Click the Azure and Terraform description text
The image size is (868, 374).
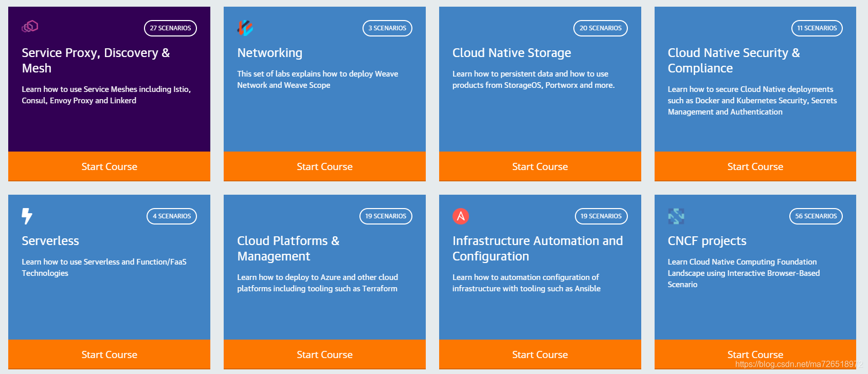point(317,283)
